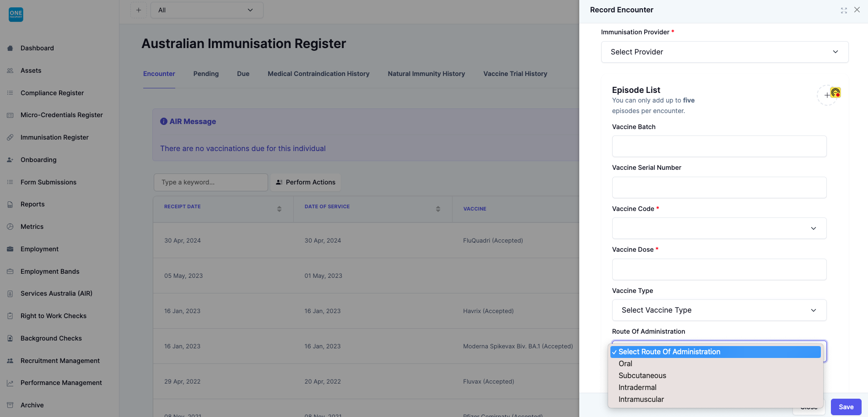Click the Background Checks icon
This screenshot has height=417, width=868.
(x=10, y=338)
